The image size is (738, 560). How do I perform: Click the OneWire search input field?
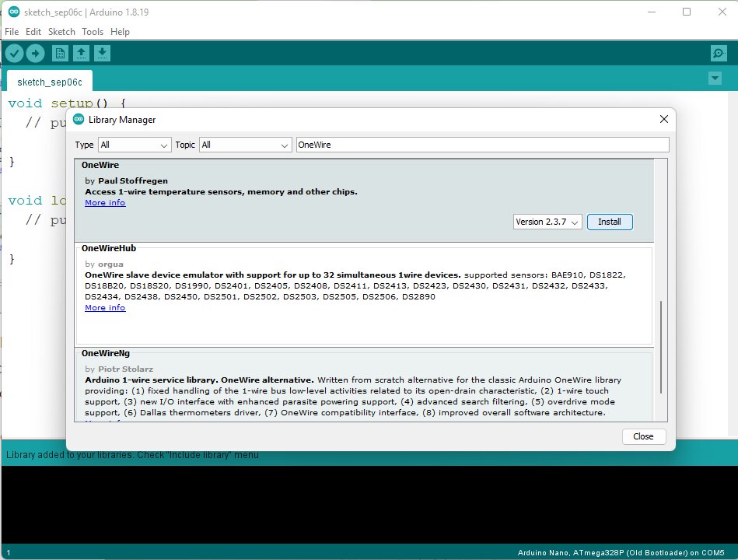pyautogui.click(x=482, y=145)
